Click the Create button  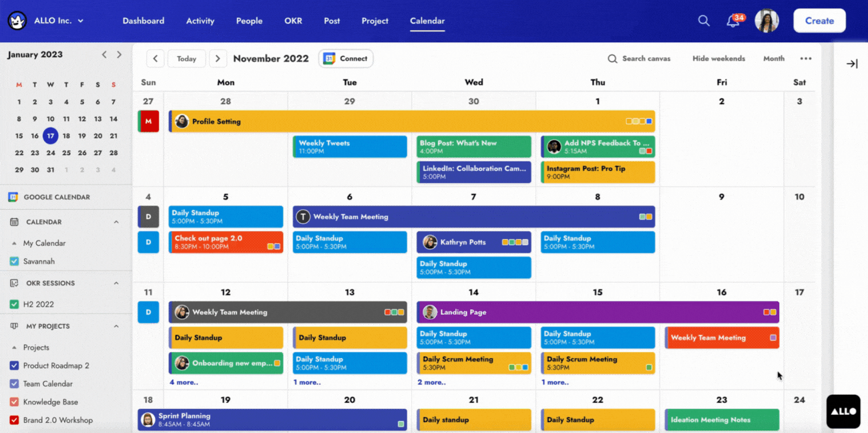pyautogui.click(x=819, y=21)
